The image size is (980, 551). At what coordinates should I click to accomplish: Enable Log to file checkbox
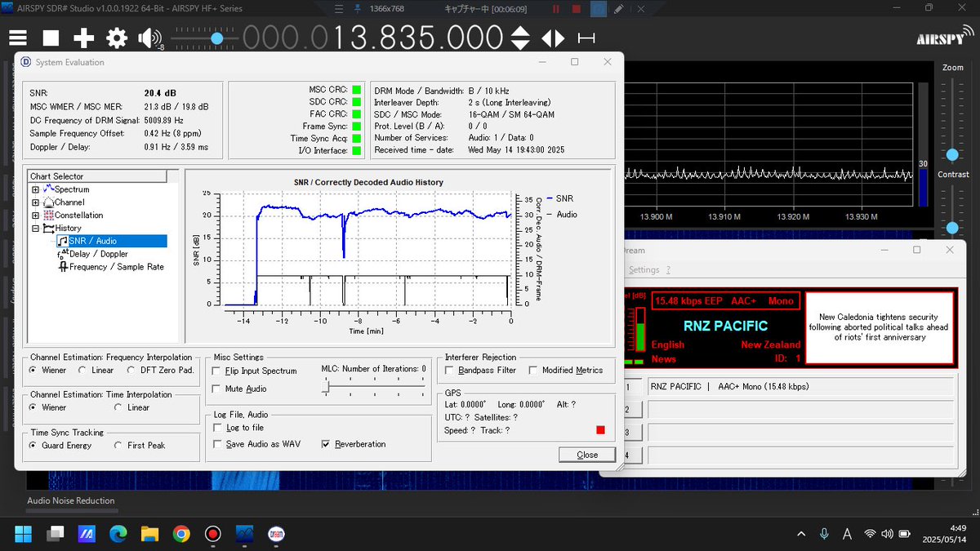(x=216, y=427)
